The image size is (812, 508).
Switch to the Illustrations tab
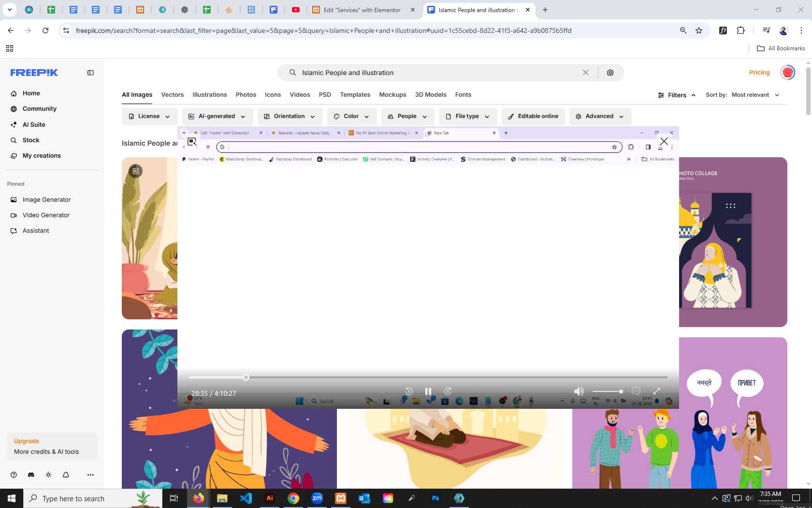(210, 95)
